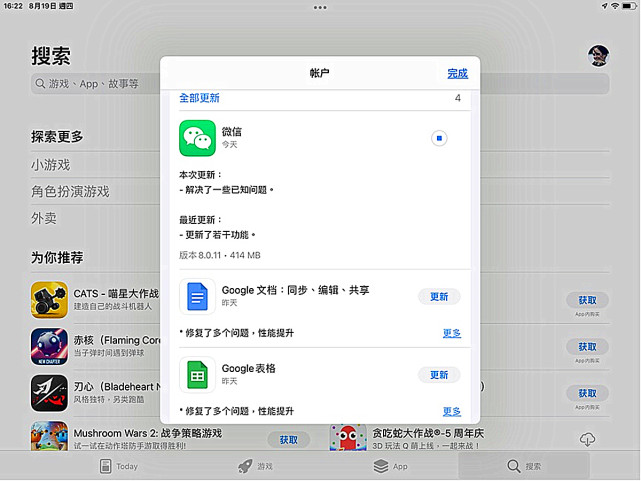
Task: Tap 全部更新 to update all apps
Action: (x=199, y=98)
